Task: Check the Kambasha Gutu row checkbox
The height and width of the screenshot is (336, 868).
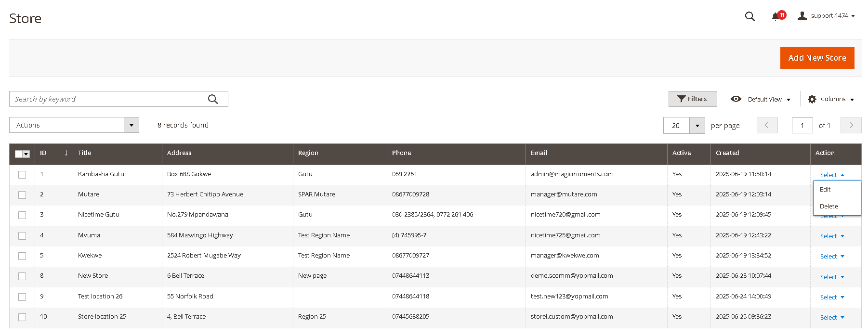Action: pos(22,175)
